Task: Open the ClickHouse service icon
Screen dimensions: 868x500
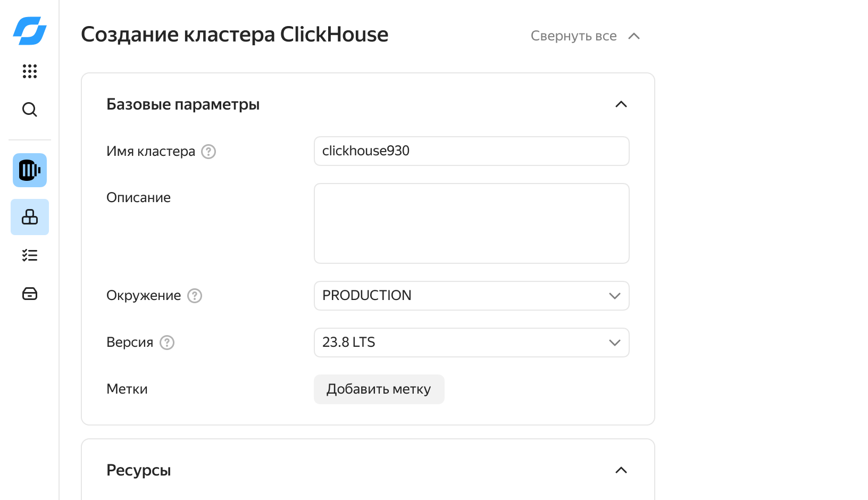Action: pos(30,170)
